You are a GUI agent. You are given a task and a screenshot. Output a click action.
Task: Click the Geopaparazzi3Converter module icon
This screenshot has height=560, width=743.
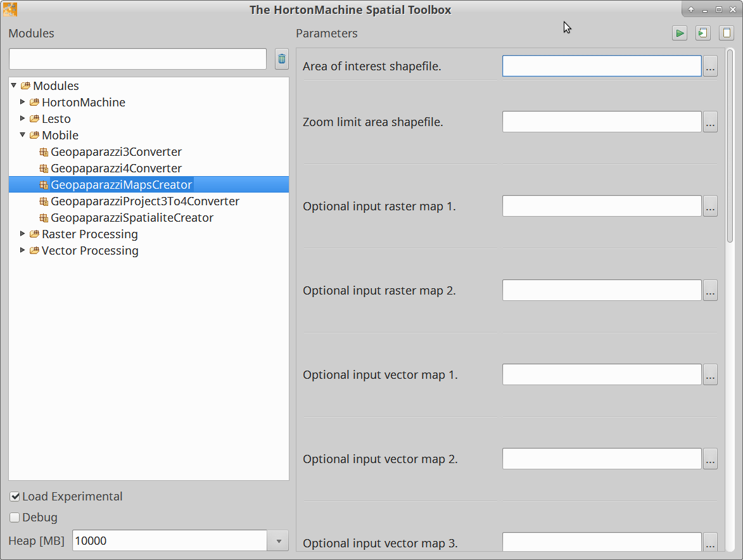44,152
